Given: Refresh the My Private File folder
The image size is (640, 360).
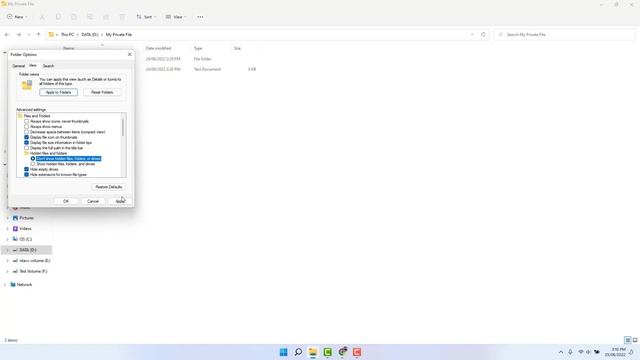Looking at the screenshot, I should coord(483,35).
